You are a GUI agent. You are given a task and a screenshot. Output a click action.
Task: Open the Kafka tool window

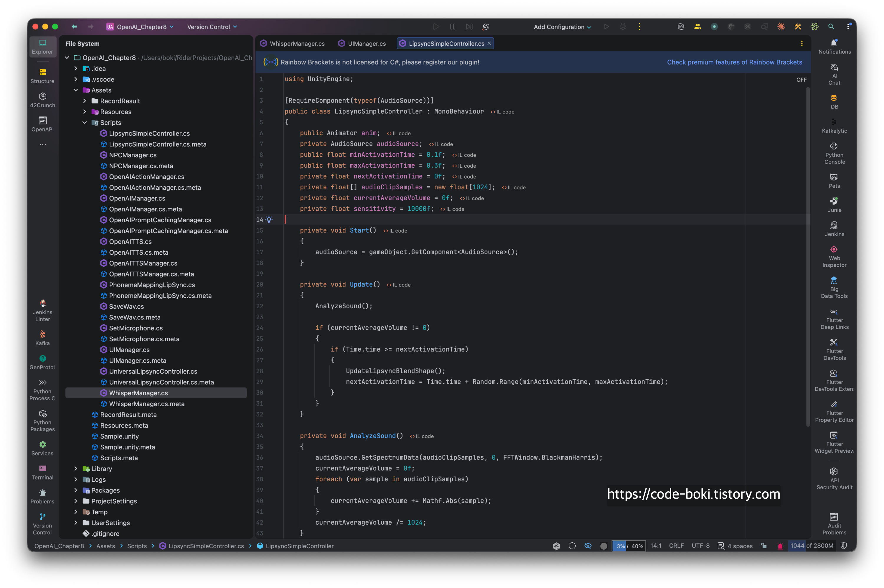[42, 338]
